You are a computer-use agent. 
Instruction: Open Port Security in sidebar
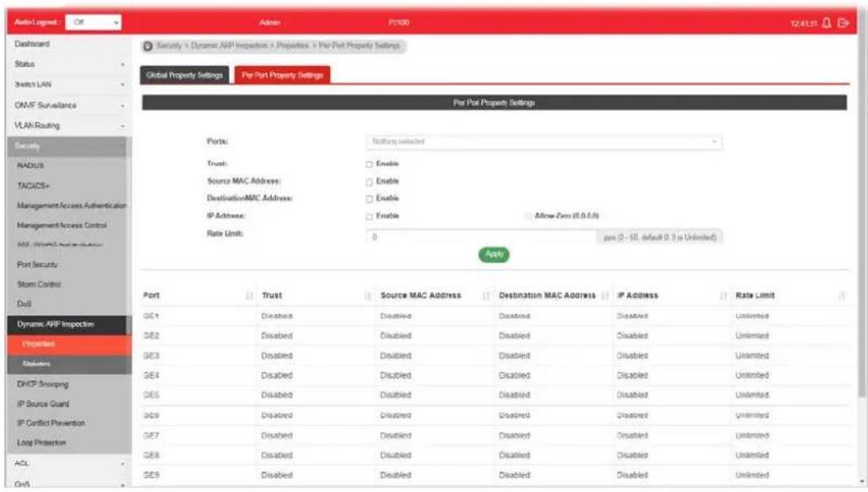tap(37, 265)
